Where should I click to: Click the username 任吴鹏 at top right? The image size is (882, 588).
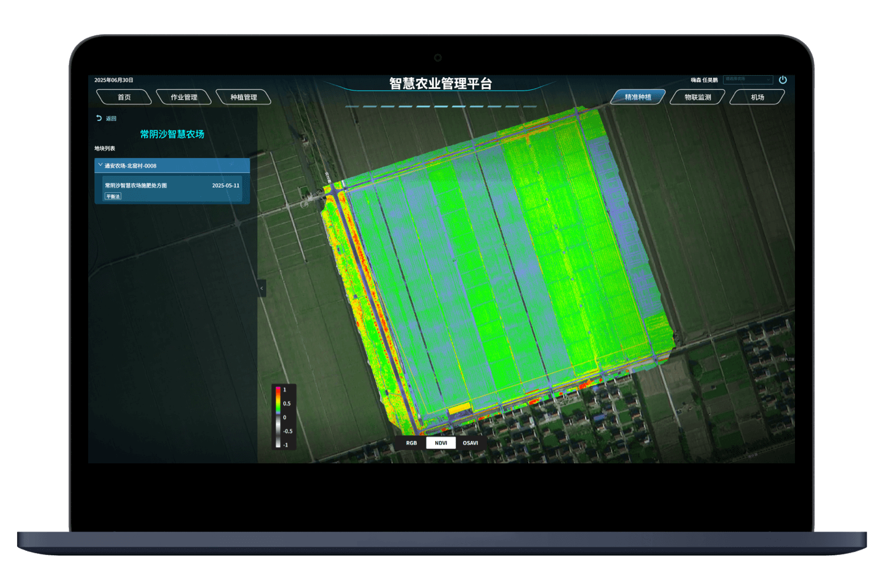(709, 80)
